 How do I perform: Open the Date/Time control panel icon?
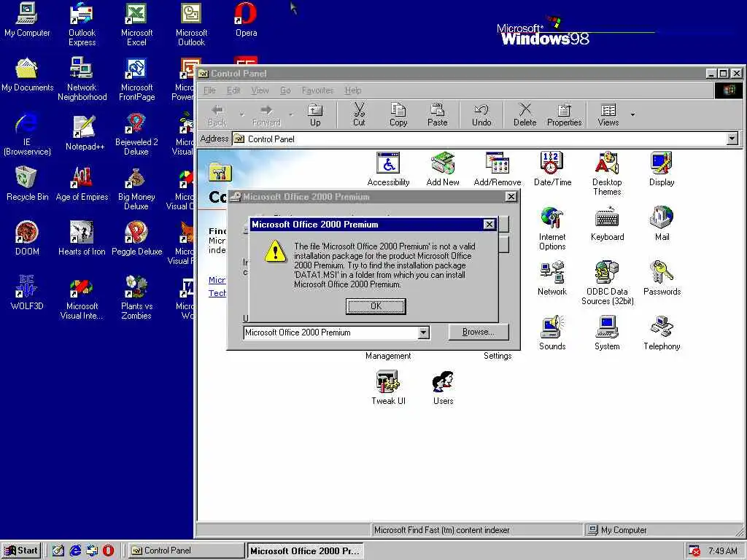552,169
